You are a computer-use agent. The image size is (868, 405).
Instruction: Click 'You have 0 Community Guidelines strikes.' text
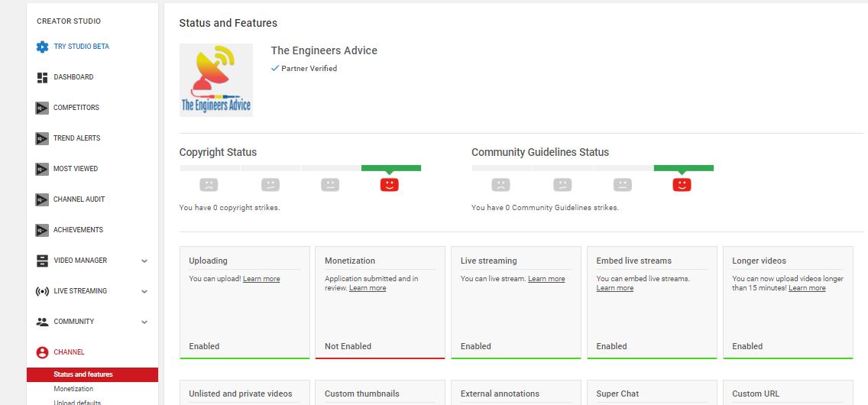tap(546, 208)
